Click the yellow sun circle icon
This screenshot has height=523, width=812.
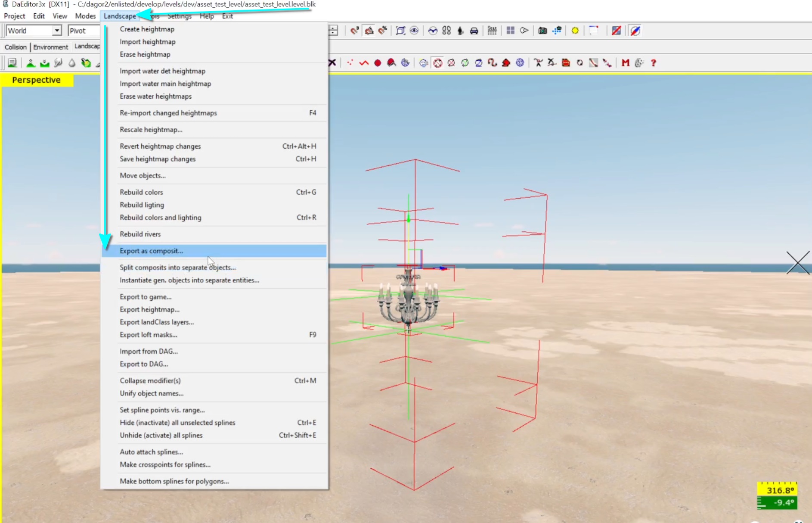point(575,31)
